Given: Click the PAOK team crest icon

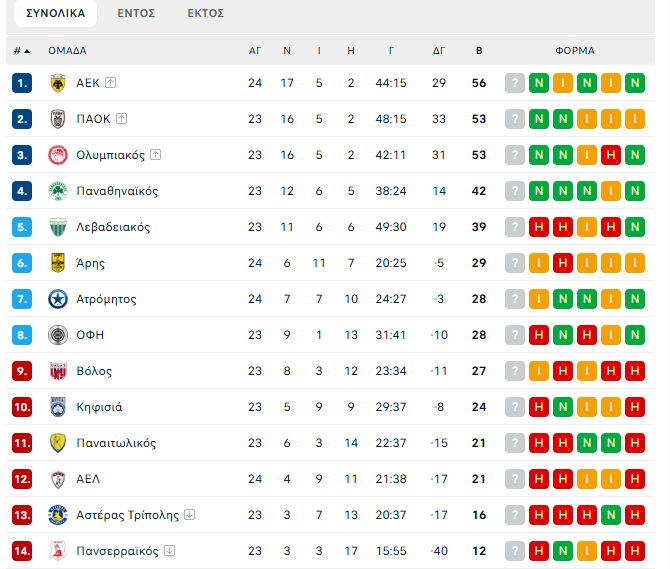Looking at the screenshot, I should pyautogui.click(x=57, y=119).
